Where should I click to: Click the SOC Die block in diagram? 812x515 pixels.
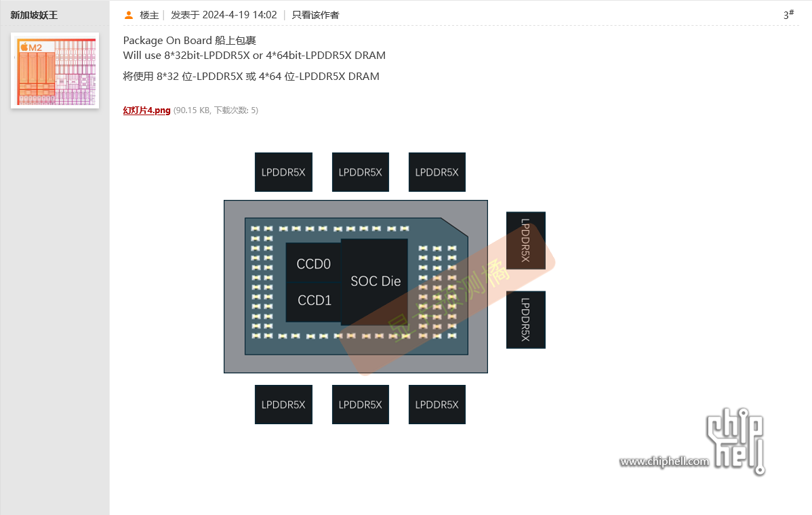click(x=375, y=281)
